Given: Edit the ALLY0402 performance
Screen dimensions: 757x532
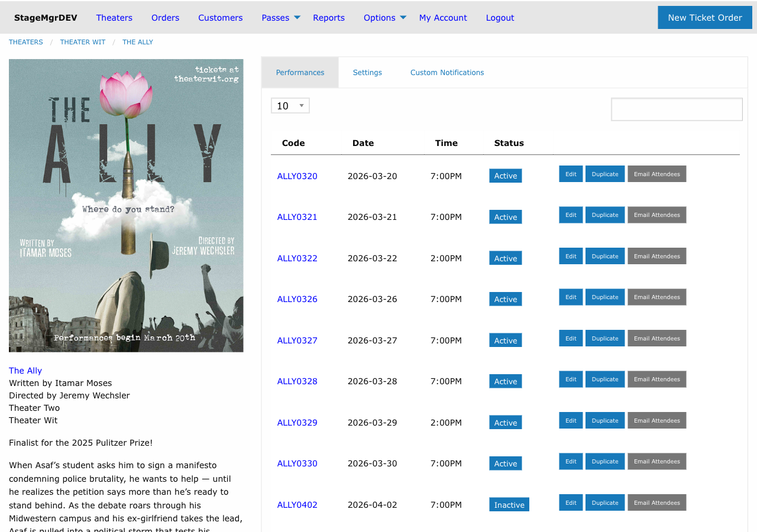Looking at the screenshot, I should point(571,502).
